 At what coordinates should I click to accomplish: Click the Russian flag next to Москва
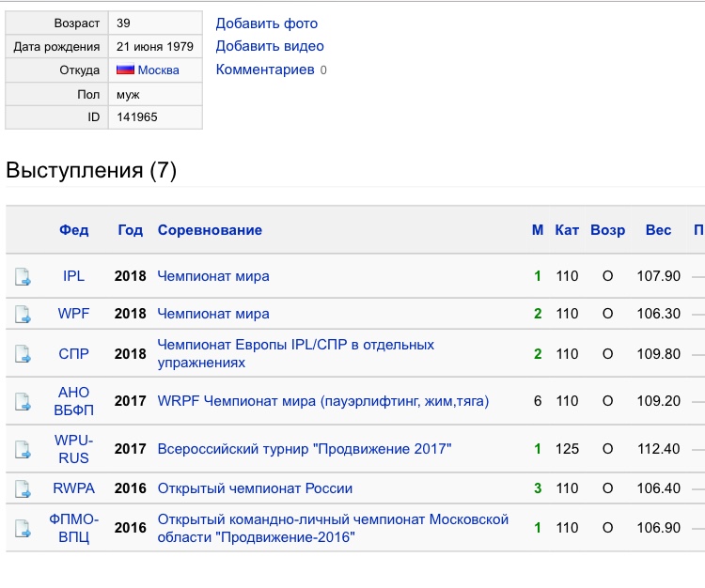coord(125,70)
